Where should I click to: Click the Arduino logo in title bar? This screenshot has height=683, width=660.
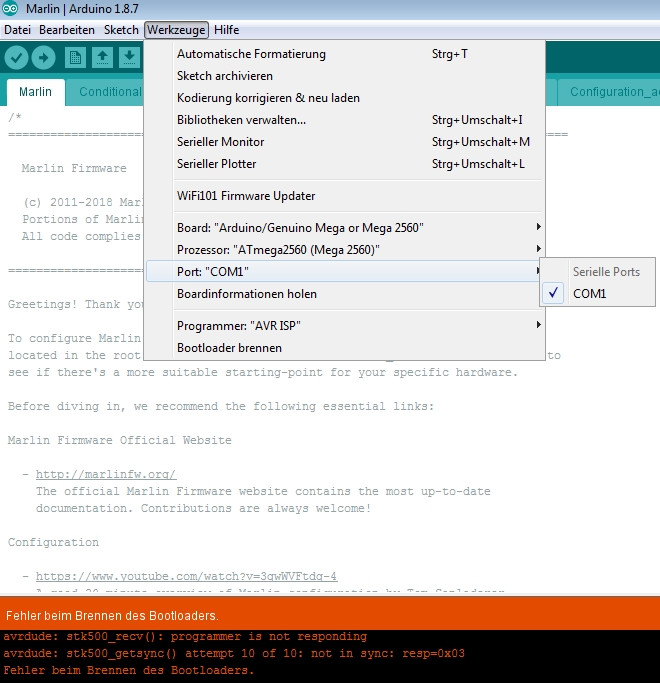tap(10, 8)
